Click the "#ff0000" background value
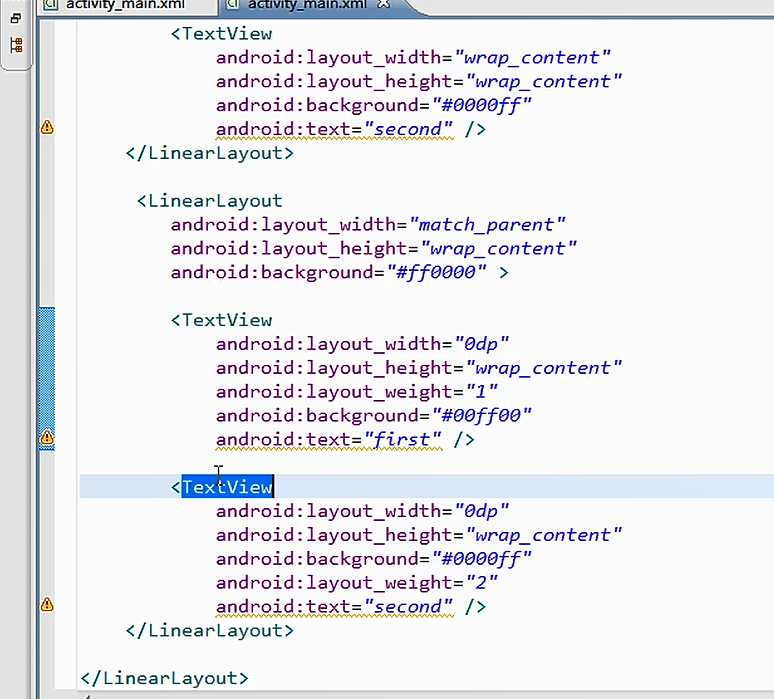The height and width of the screenshot is (699, 774). [436, 272]
